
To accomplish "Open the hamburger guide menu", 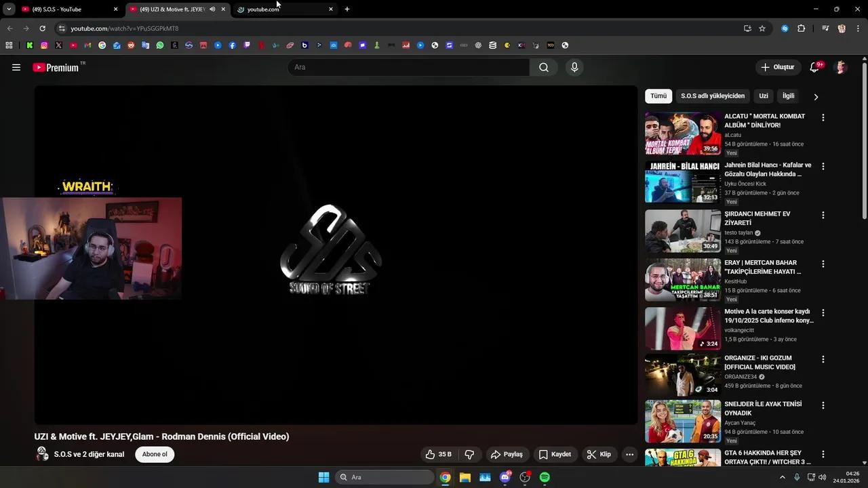I will point(16,67).
